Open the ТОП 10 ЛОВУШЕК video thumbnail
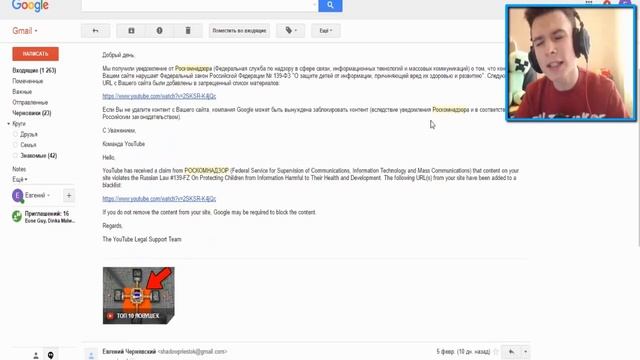Viewport: 640px width, 360px height. (138, 296)
